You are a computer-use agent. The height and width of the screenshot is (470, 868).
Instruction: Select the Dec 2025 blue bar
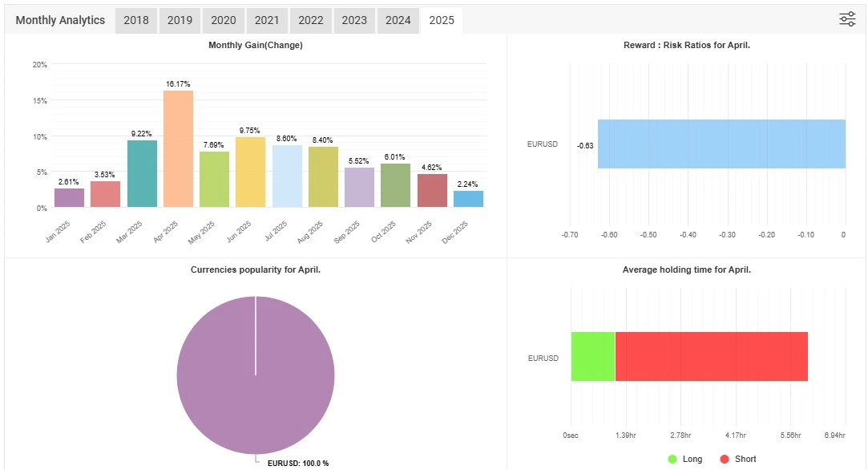468,199
